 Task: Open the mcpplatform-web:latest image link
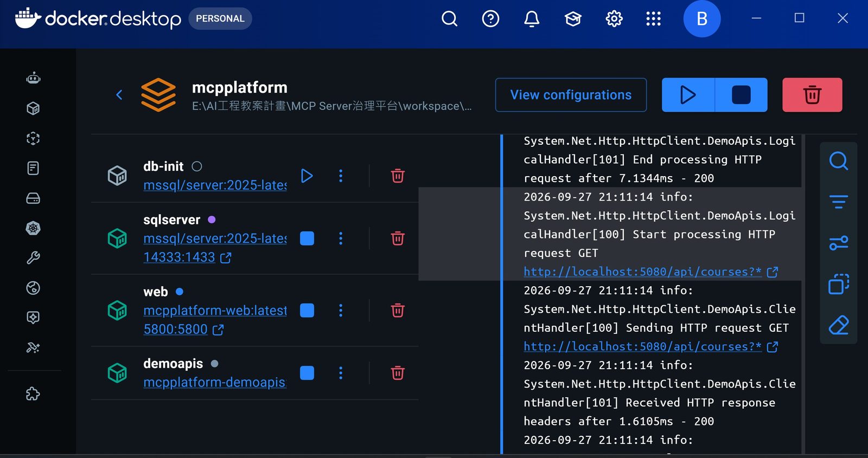point(215,311)
